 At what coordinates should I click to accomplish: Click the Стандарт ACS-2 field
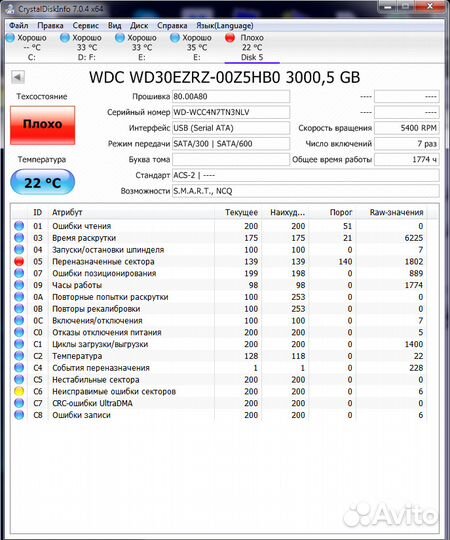click(306, 175)
